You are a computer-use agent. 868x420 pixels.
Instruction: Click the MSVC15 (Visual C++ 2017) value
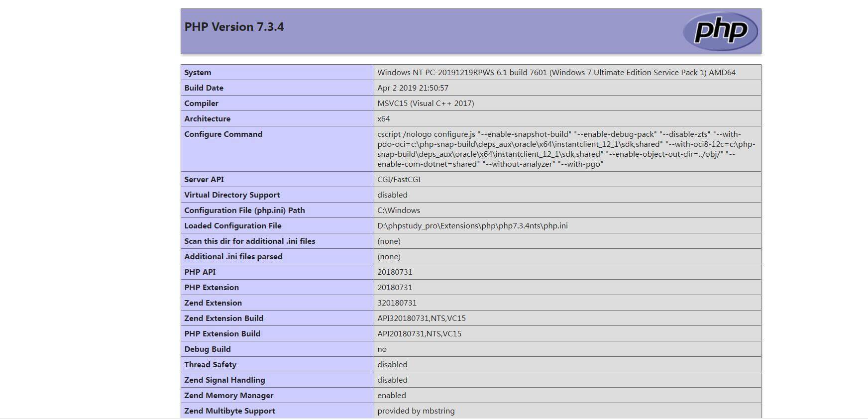coord(426,104)
